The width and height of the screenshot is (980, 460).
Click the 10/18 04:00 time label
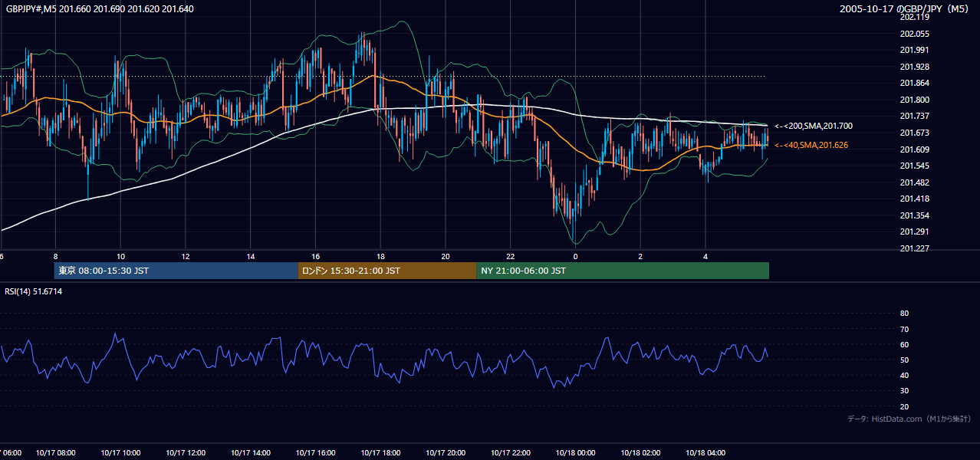[706, 453]
